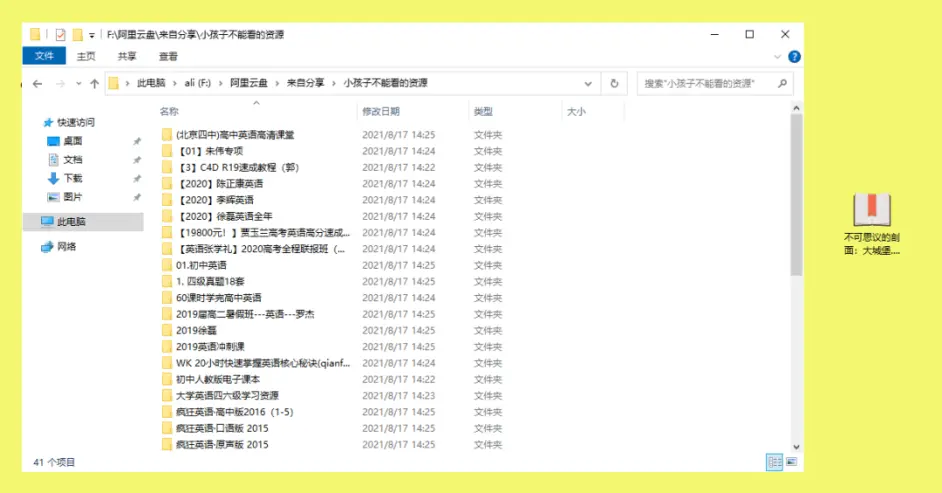Expand the address bar history dropdown
This screenshot has height=493, width=942.
[588, 83]
